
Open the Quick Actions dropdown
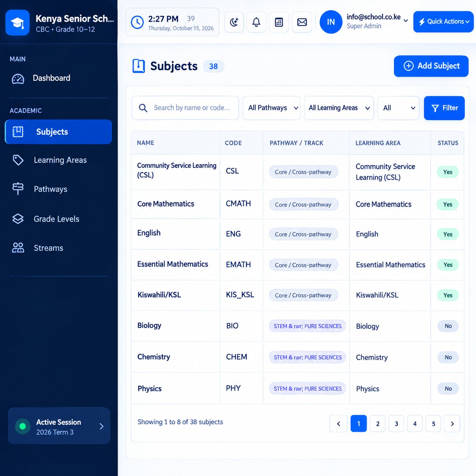click(443, 22)
